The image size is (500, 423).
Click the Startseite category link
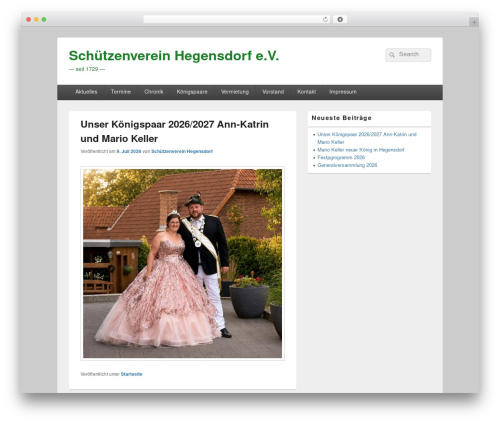(x=131, y=374)
